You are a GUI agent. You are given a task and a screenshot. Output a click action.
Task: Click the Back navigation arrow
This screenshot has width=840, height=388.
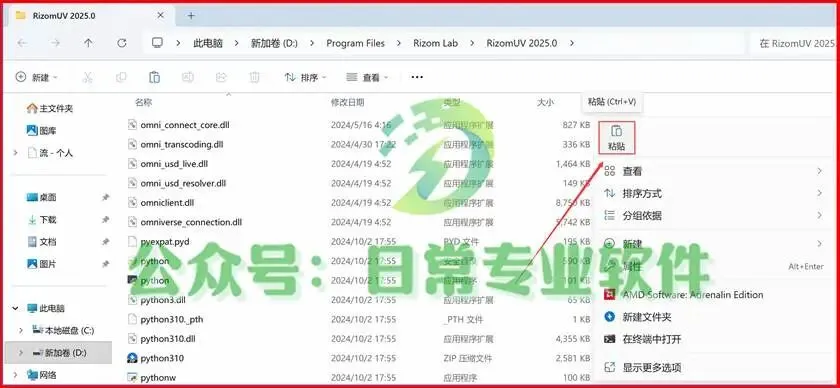pyautogui.click(x=22, y=43)
